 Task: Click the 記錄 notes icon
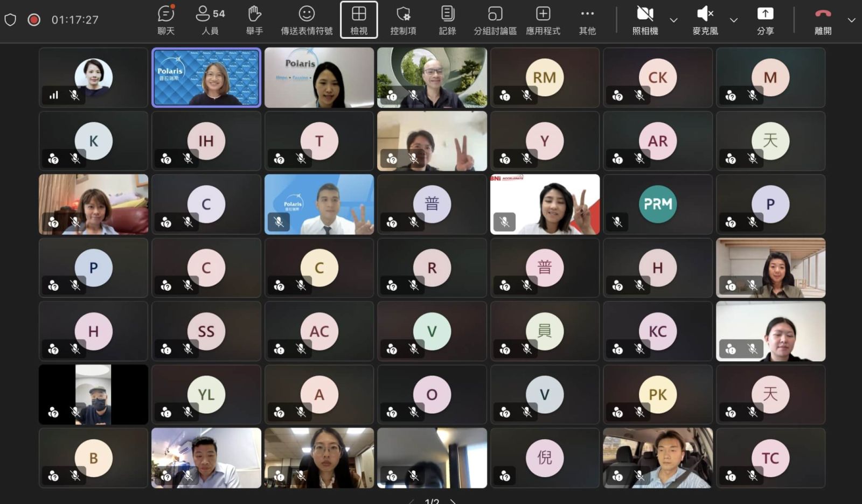[447, 20]
